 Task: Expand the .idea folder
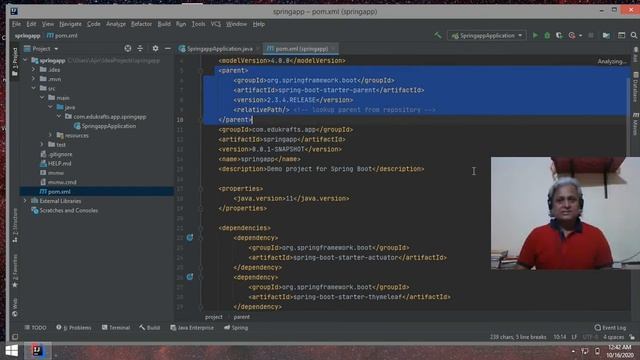tap(34, 70)
